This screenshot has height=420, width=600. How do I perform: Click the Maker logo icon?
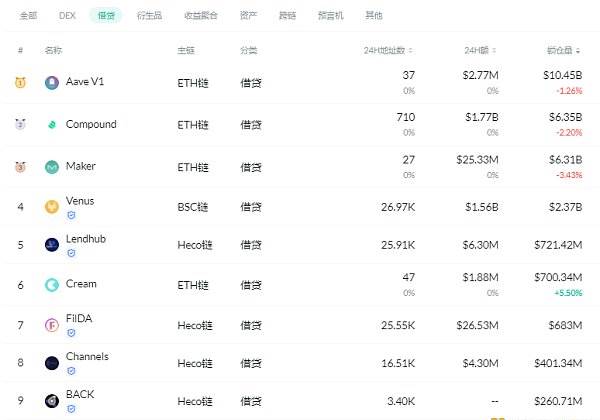52,167
